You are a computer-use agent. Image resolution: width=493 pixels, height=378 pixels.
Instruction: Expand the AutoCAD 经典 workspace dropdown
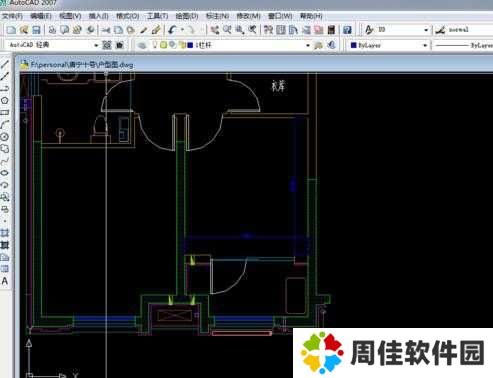click(96, 45)
